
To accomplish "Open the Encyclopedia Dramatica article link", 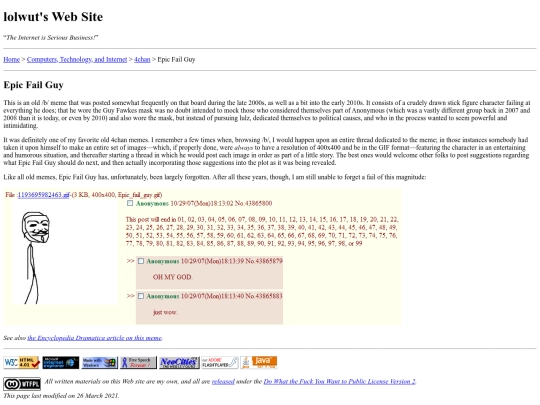I will click(94, 338).
